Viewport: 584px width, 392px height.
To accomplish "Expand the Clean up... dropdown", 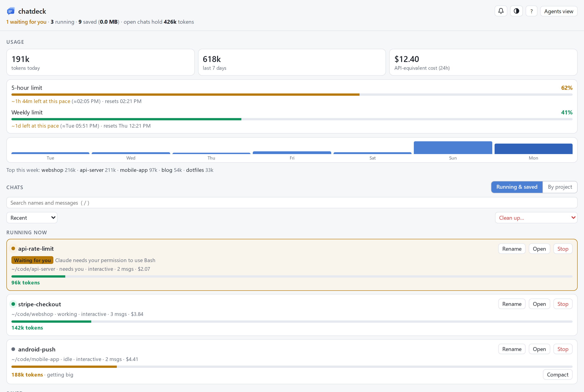I will coord(536,218).
